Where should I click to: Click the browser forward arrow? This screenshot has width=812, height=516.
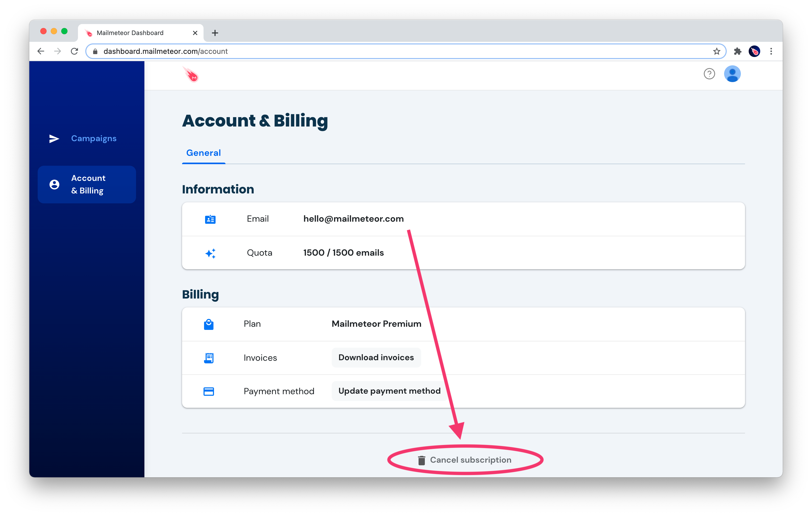tap(58, 51)
